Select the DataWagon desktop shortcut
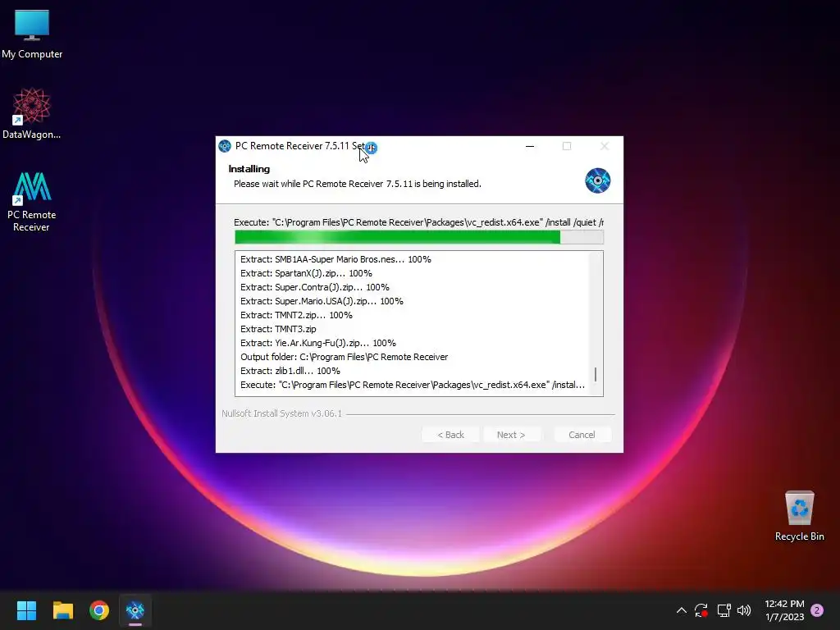The height and width of the screenshot is (630, 840). pos(32,113)
